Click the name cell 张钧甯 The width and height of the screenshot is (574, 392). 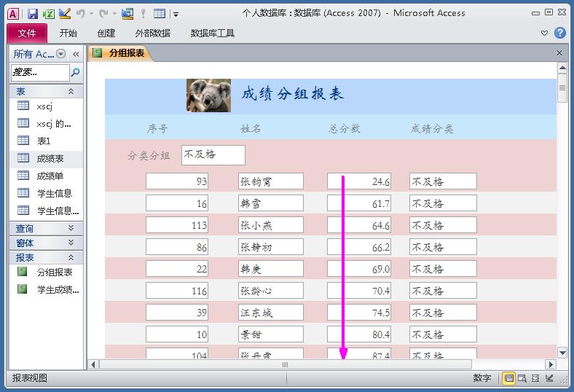(270, 181)
